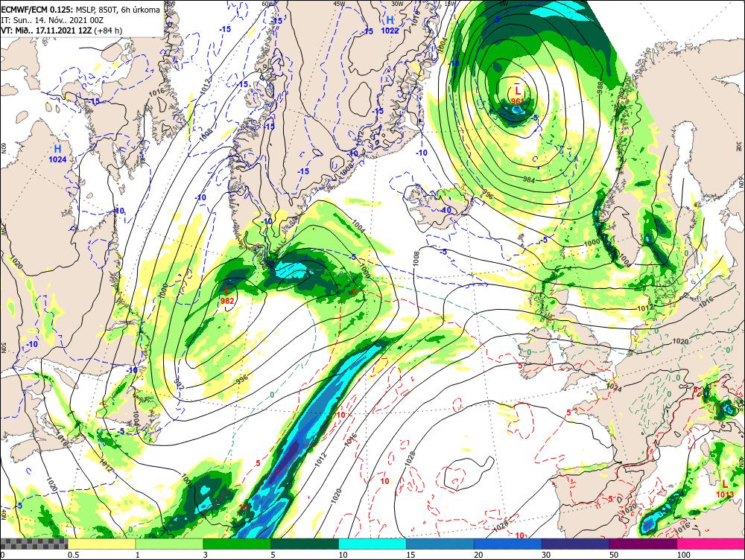This screenshot has height=560, width=745.
Task: Click the legend value label 50
Action: (614, 555)
